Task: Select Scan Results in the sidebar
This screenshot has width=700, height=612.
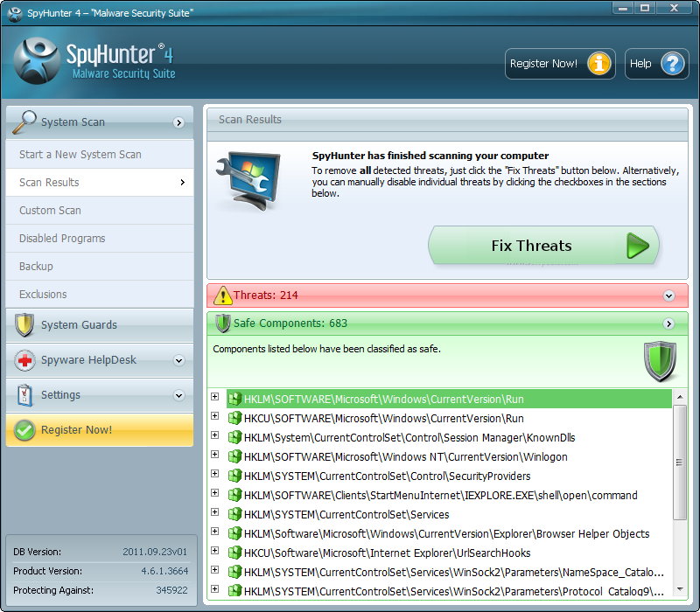Action: [100, 183]
